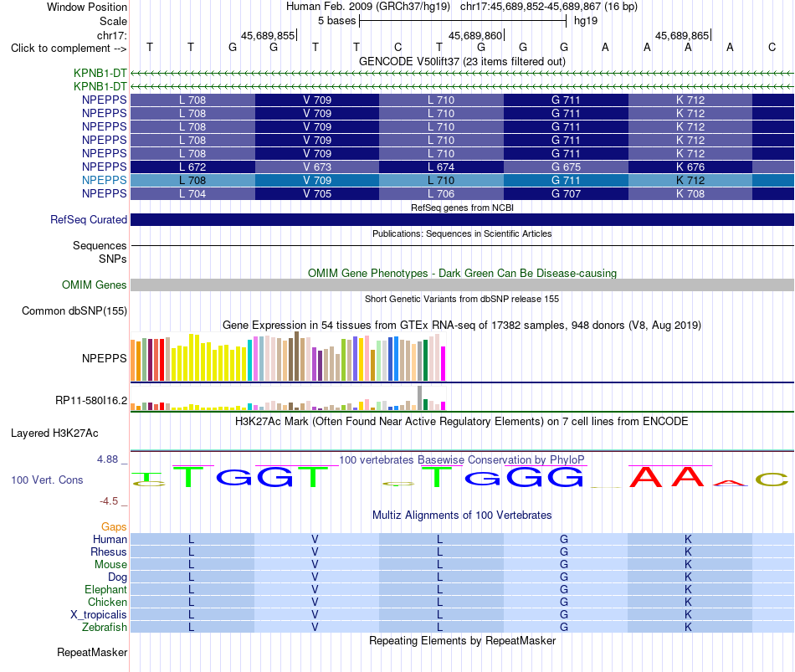Click the Zebrafish species label
795x672 pixels.
tap(105, 628)
